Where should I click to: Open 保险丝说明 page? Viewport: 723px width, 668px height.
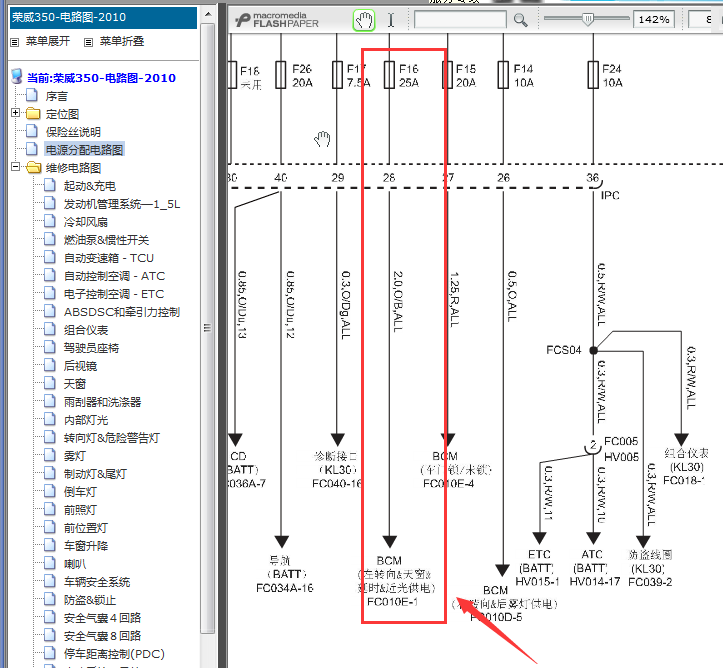click(73, 132)
